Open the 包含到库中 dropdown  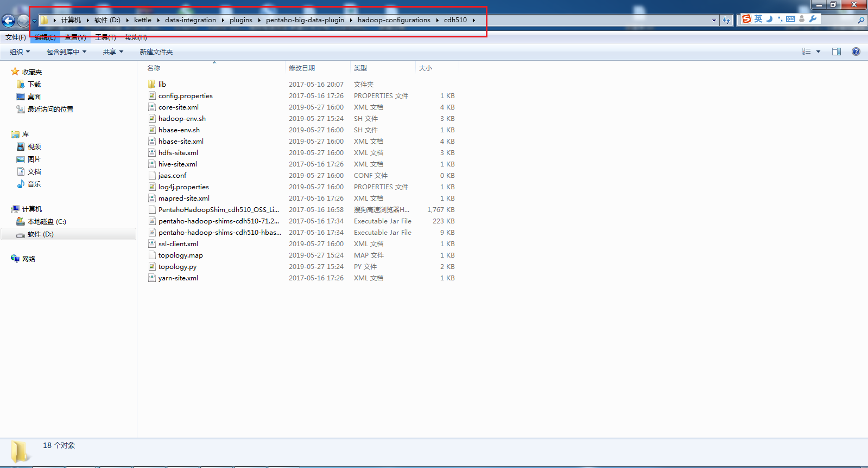(66, 52)
